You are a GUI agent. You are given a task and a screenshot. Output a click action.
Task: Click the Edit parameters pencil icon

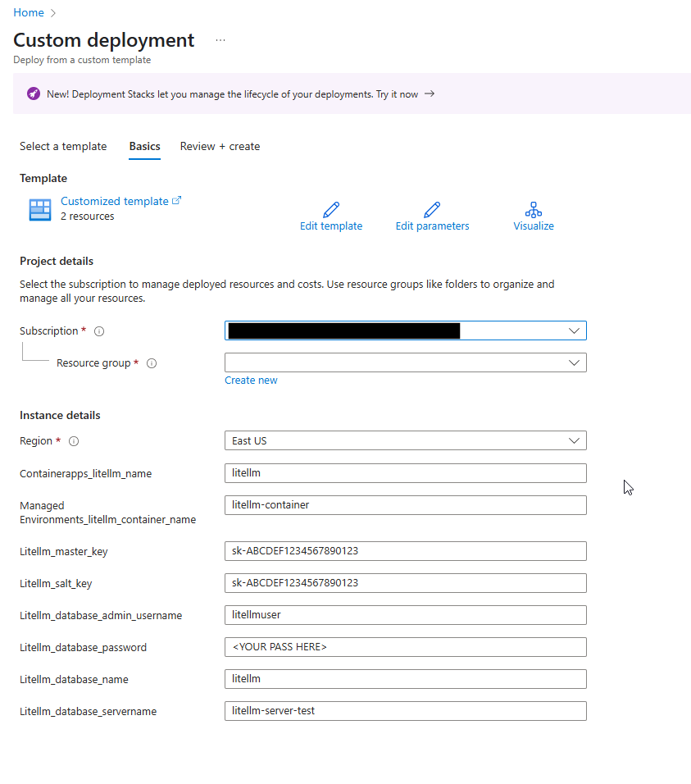pyautogui.click(x=432, y=209)
